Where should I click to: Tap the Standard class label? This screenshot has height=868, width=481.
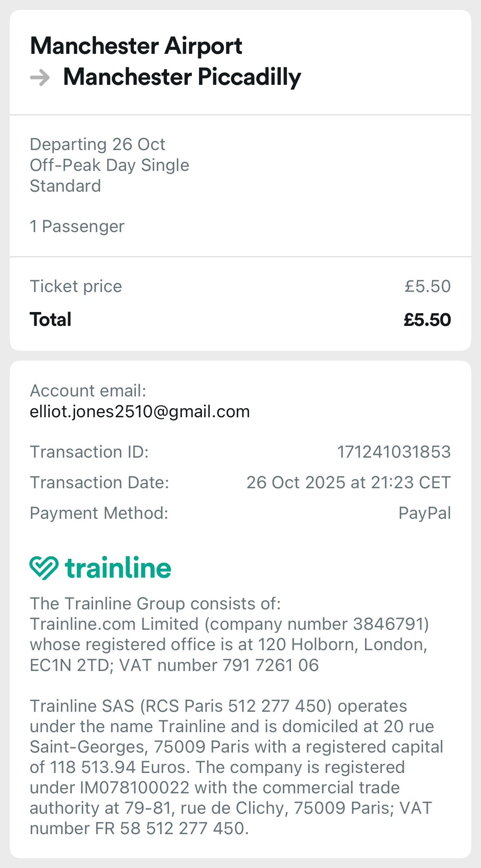(x=65, y=186)
